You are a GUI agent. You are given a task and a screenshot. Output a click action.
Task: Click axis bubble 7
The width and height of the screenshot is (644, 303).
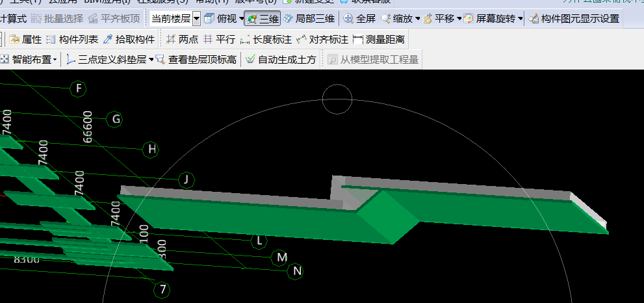162,290
